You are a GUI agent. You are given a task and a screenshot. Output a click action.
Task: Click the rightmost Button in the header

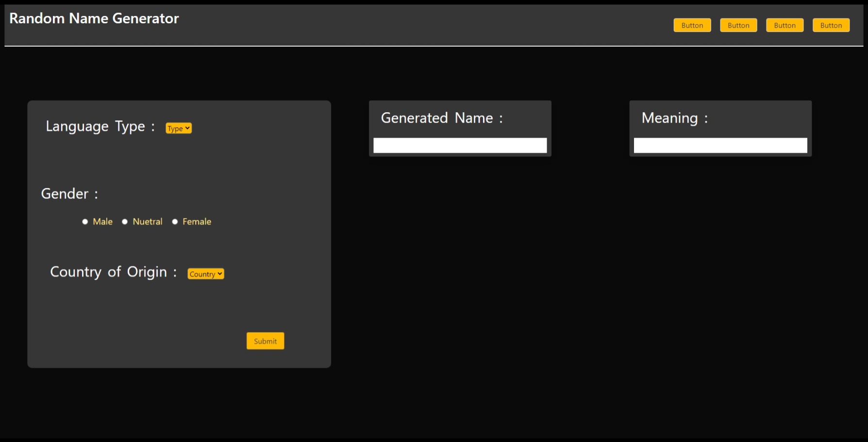point(831,25)
